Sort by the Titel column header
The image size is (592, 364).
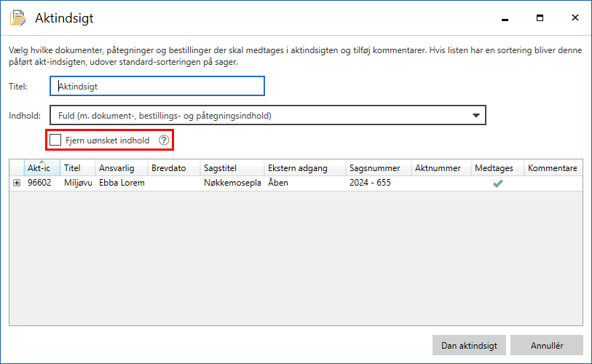[x=75, y=168]
